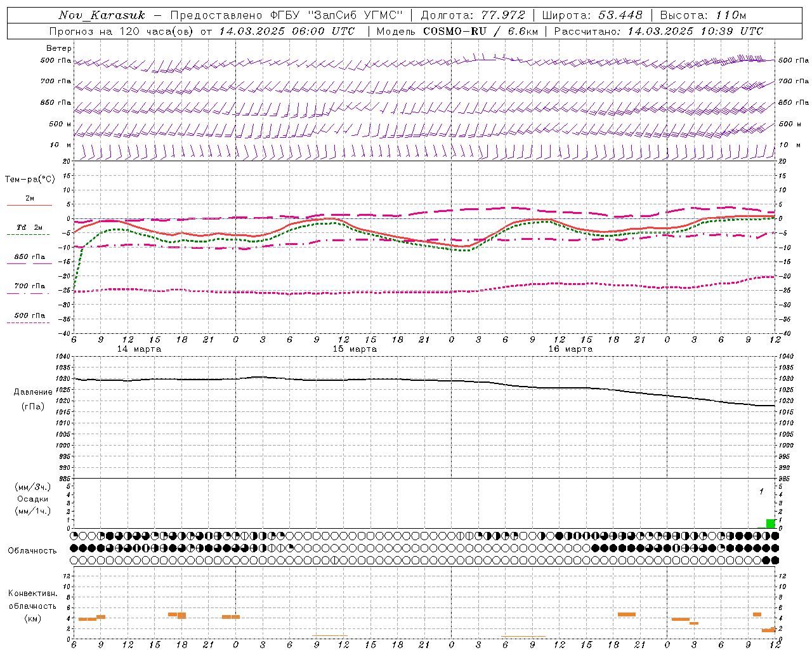Click the Ветер panel label
This screenshot has height=650, width=812.
pos(59,48)
